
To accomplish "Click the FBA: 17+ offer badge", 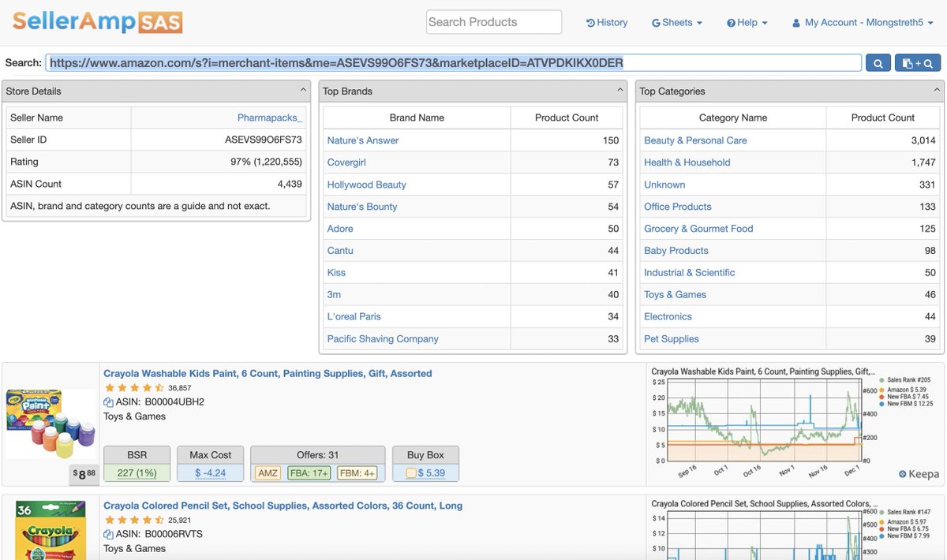I will click(309, 473).
